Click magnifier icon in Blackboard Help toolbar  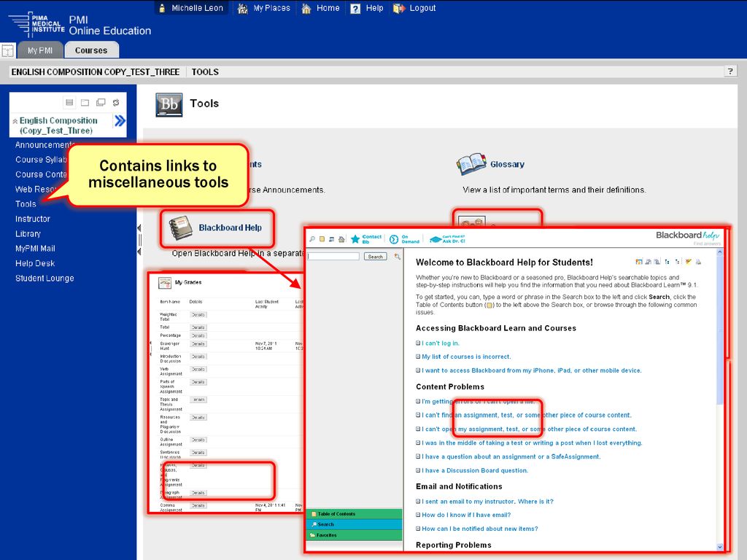pyautogui.click(x=312, y=239)
